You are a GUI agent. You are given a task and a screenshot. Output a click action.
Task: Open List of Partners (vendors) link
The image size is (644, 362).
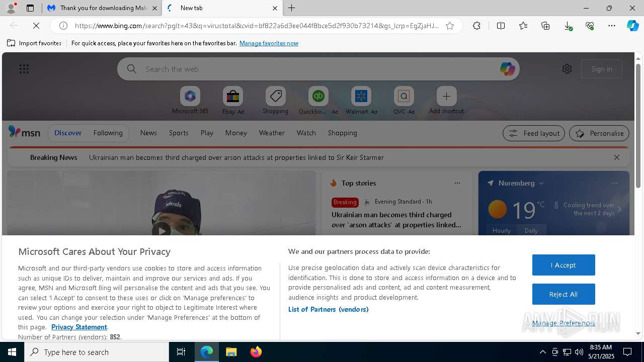pyautogui.click(x=329, y=309)
